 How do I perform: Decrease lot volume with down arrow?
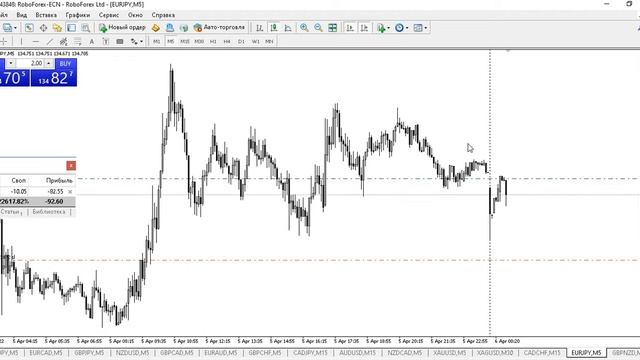pyautogui.click(x=11, y=64)
